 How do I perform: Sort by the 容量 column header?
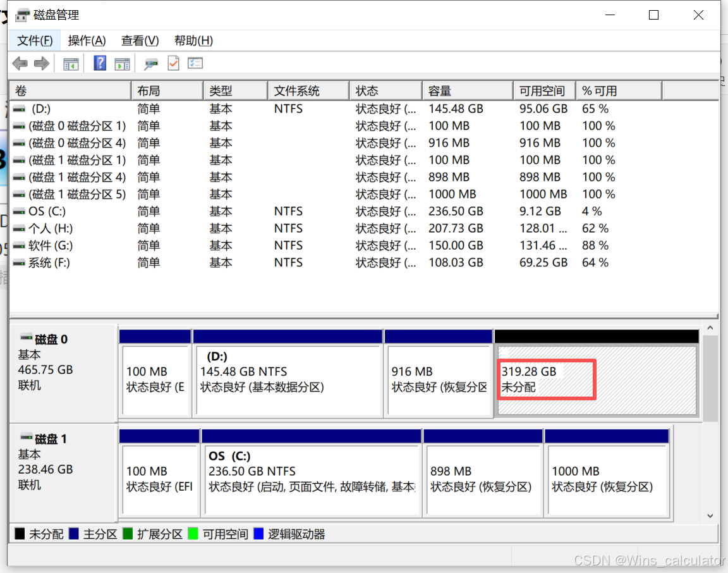coord(468,90)
